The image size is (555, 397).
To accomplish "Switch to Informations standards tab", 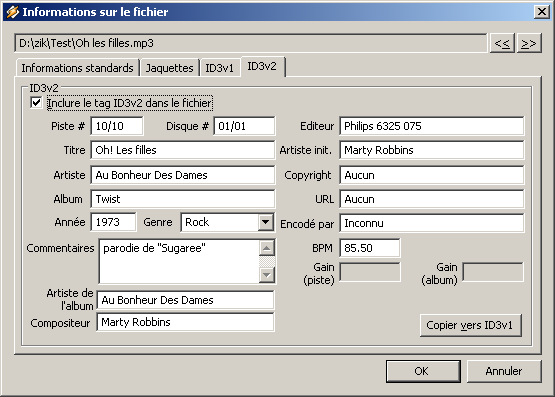I will 77,68.
